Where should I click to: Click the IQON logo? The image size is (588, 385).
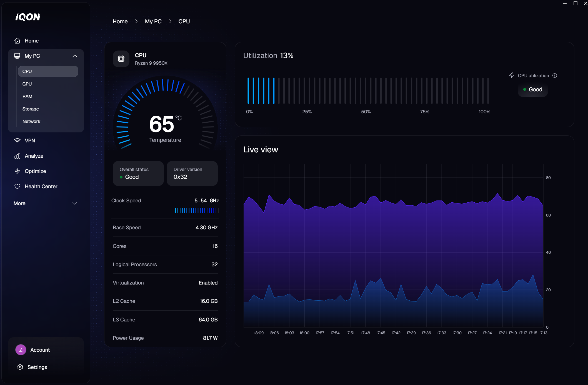tap(27, 17)
